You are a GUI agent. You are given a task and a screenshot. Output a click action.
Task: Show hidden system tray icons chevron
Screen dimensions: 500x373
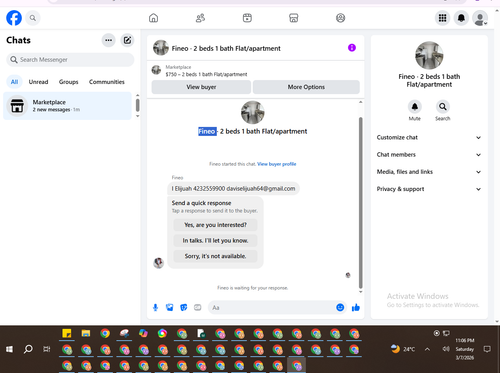pos(427,349)
